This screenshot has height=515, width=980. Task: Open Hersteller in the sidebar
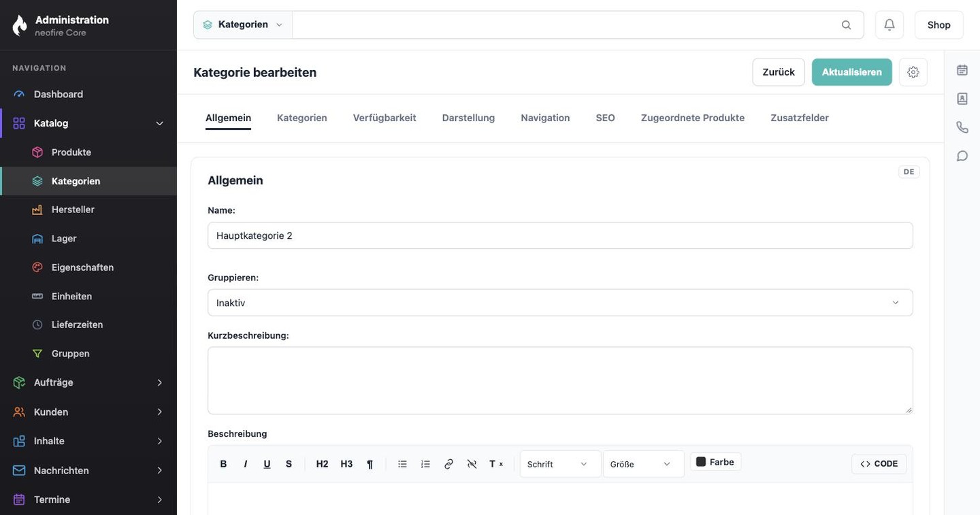click(x=88, y=210)
